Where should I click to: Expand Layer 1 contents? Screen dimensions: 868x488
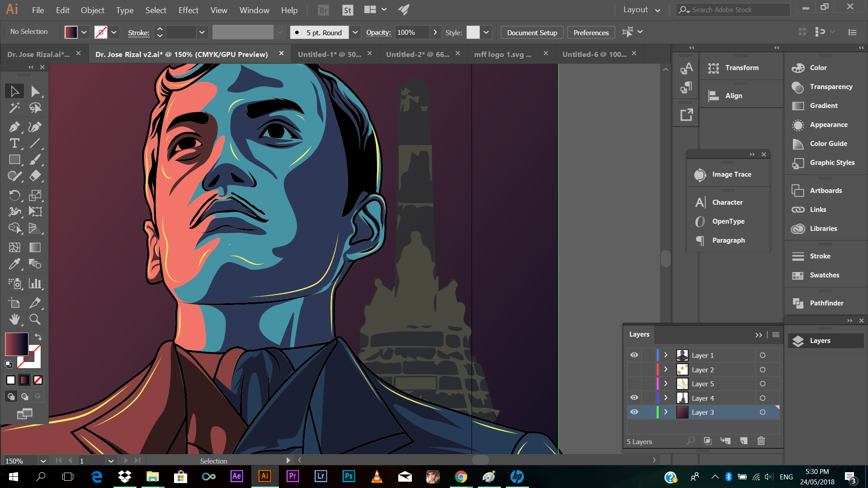click(x=665, y=355)
